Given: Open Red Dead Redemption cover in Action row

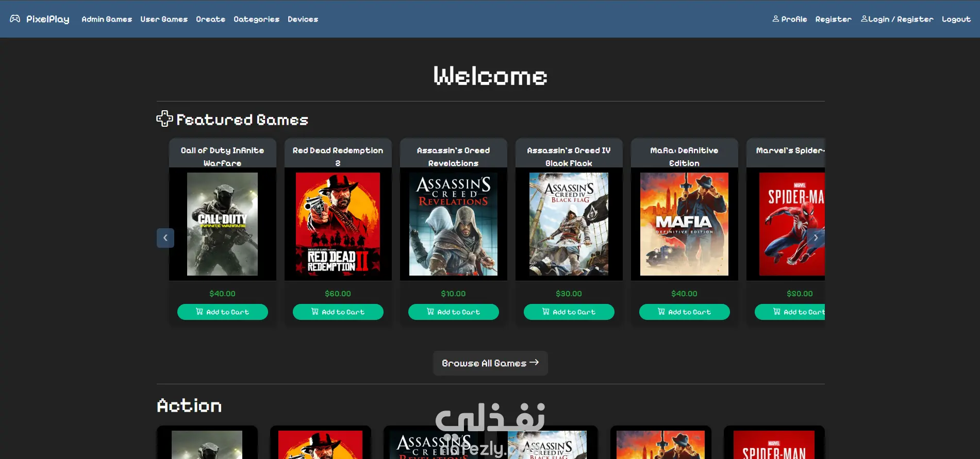Looking at the screenshot, I should click(320, 445).
